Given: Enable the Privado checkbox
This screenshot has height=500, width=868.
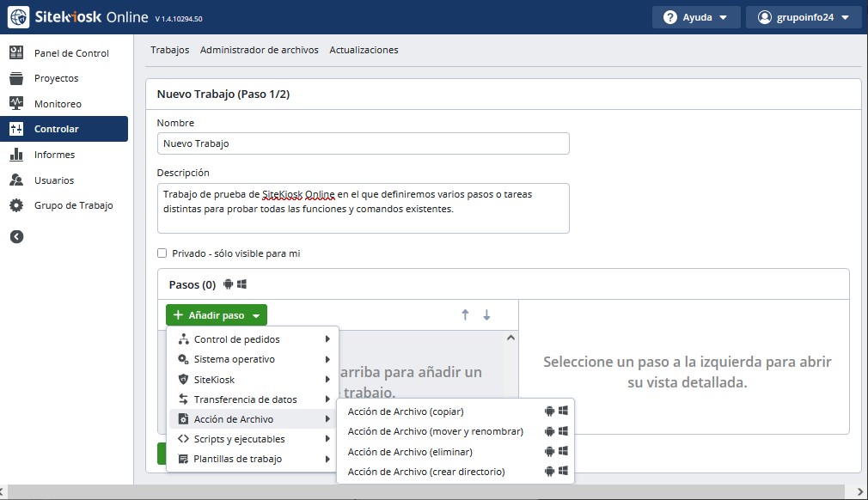Looking at the screenshot, I should coord(162,253).
